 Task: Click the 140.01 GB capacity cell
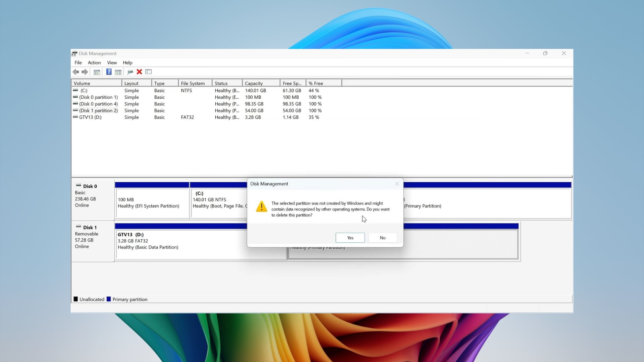click(256, 90)
